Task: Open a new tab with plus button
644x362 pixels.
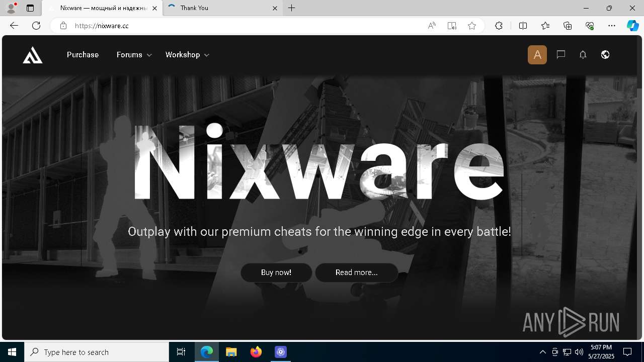Action: 292,8
